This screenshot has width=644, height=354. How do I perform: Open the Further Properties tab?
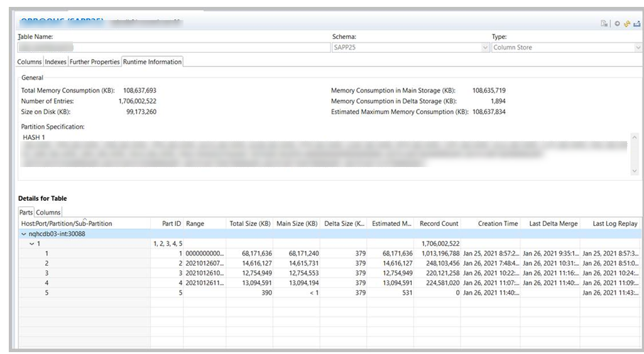[x=94, y=62]
